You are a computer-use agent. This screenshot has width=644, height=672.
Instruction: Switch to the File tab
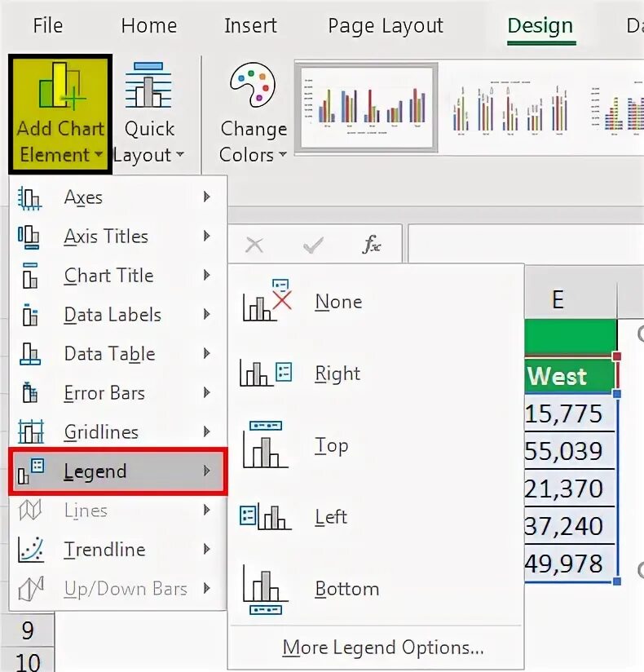(48, 26)
